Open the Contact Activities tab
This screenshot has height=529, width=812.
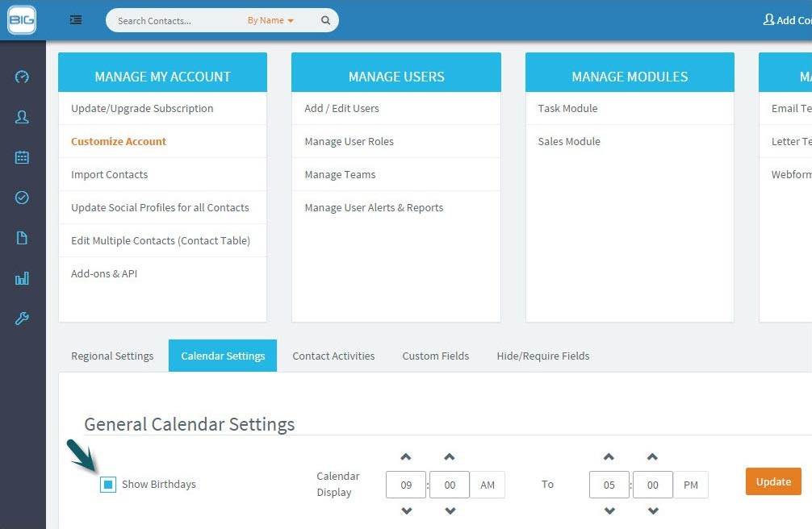coord(333,356)
